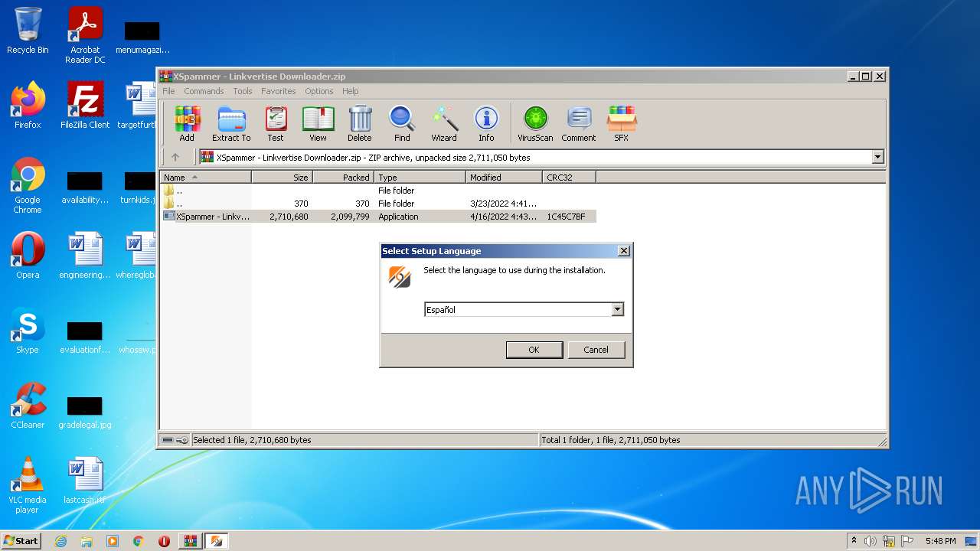Close the Select Setup Language dialog

pyautogui.click(x=624, y=251)
